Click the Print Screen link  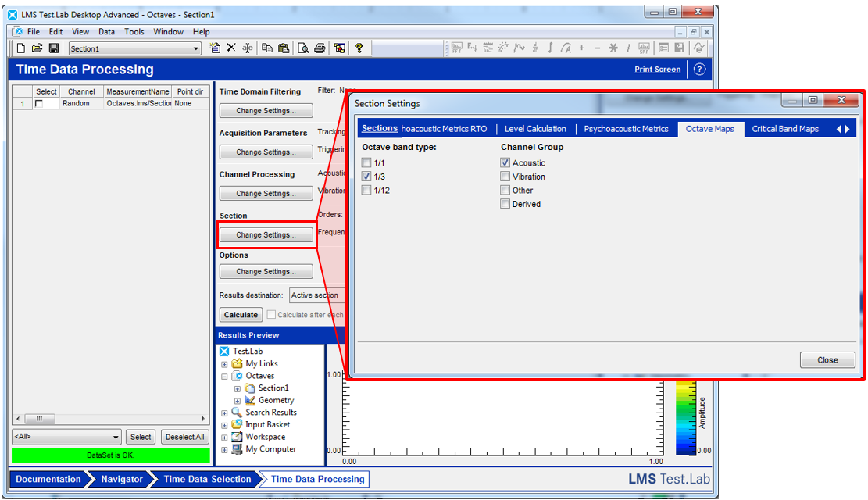[x=658, y=70]
